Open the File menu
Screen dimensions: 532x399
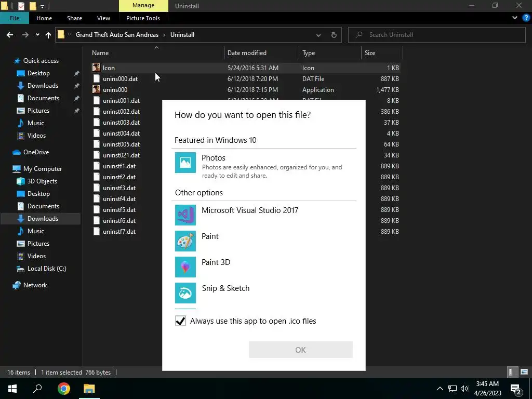pyautogui.click(x=15, y=18)
